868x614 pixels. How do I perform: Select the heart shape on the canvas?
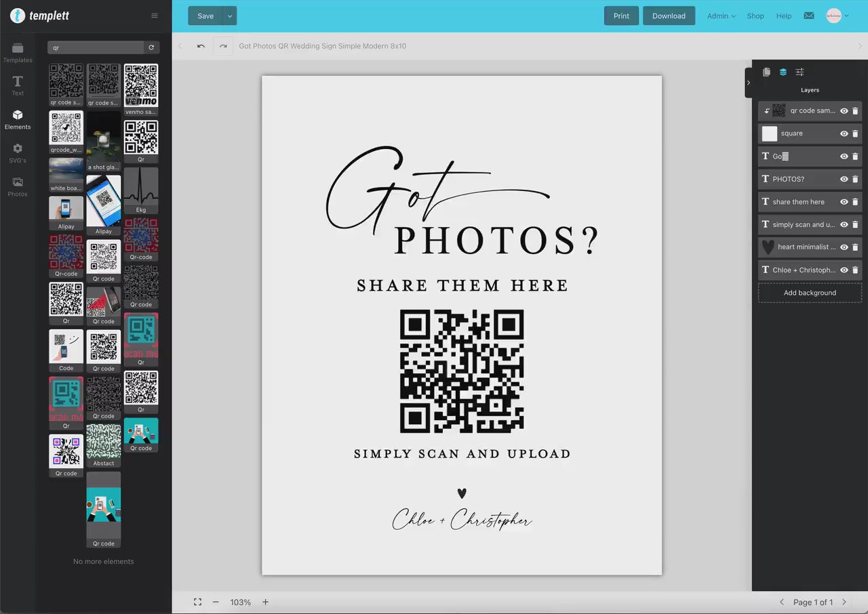462,493
